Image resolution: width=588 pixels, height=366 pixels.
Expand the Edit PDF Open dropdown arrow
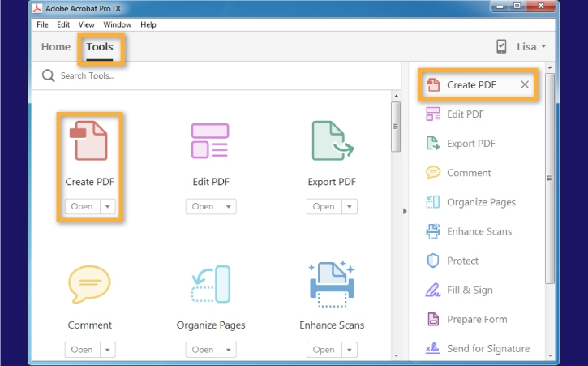(x=229, y=207)
